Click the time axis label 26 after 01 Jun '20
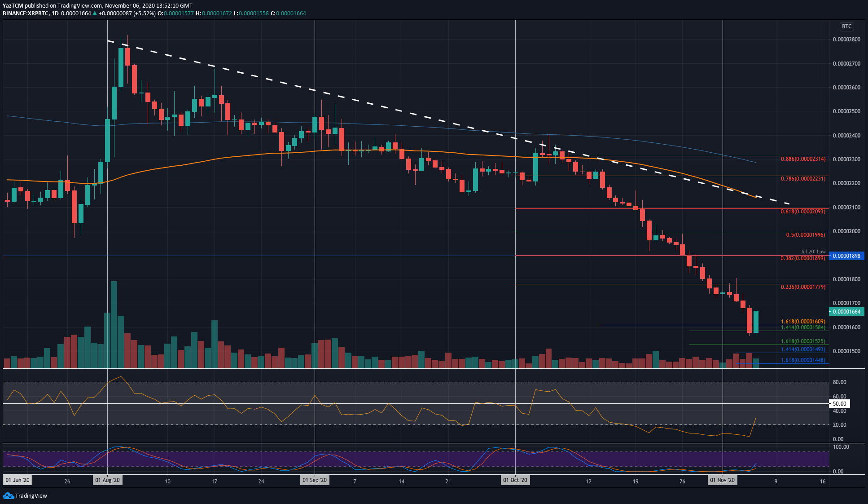This screenshot has height=504, width=868. pos(67,481)
